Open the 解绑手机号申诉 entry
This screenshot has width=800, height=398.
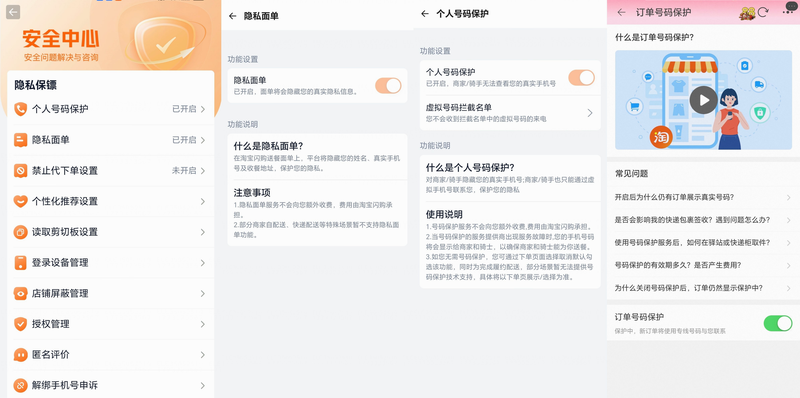point(111,385)
